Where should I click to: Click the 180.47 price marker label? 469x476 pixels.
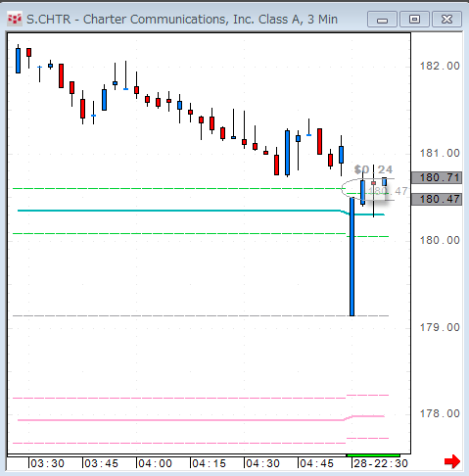pyautogui.click(x=437, y=199)
